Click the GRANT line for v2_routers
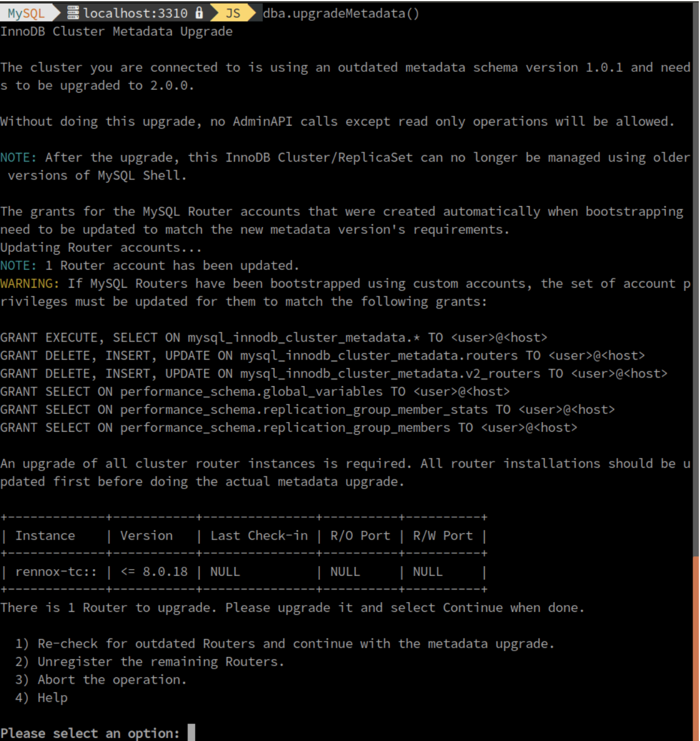 334,373
